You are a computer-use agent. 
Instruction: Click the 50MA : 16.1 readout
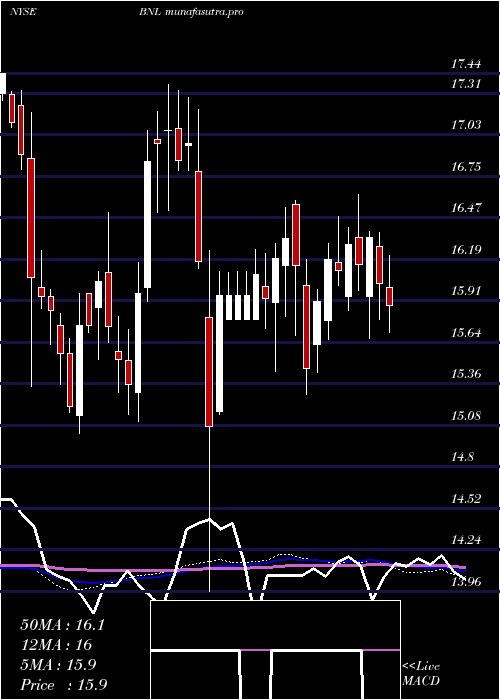[x=62, y=625]
